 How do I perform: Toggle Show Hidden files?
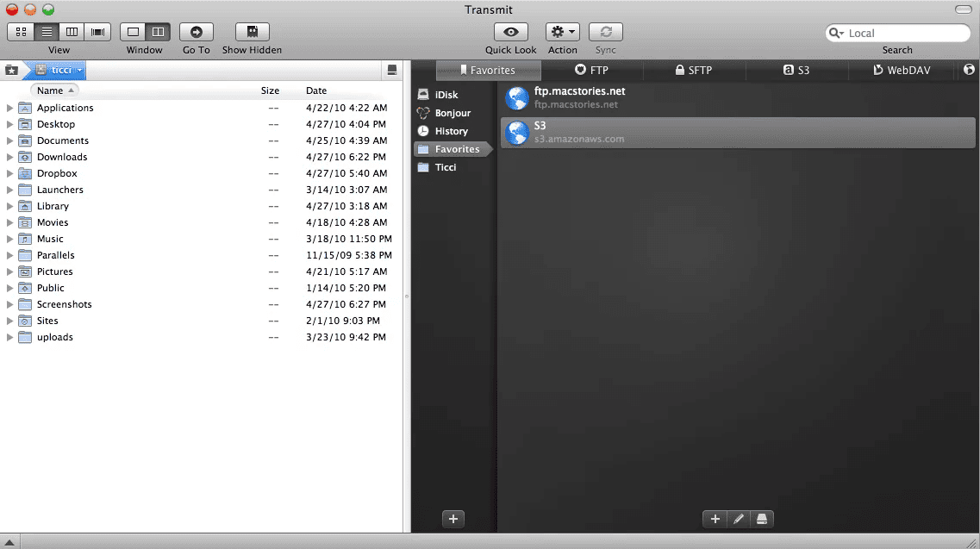coord(252,32)
